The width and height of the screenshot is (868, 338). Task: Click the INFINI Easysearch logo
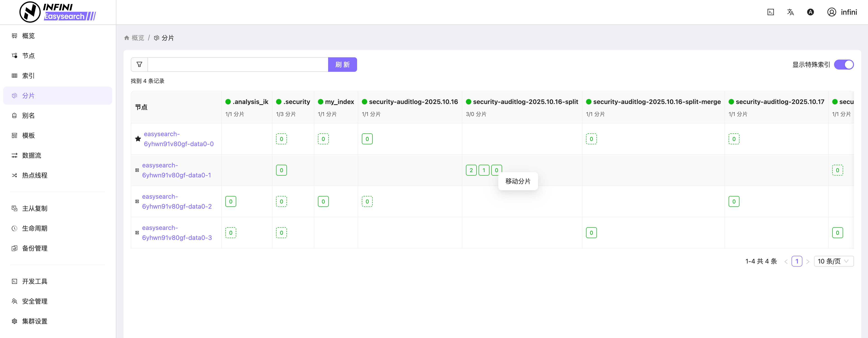[58, 12]
